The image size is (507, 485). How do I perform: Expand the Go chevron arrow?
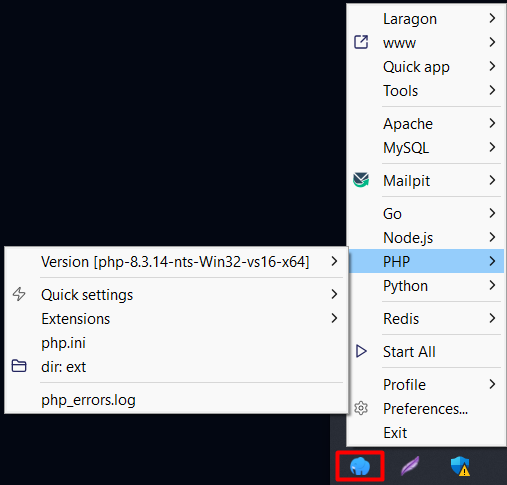click(x=492, y=213)
